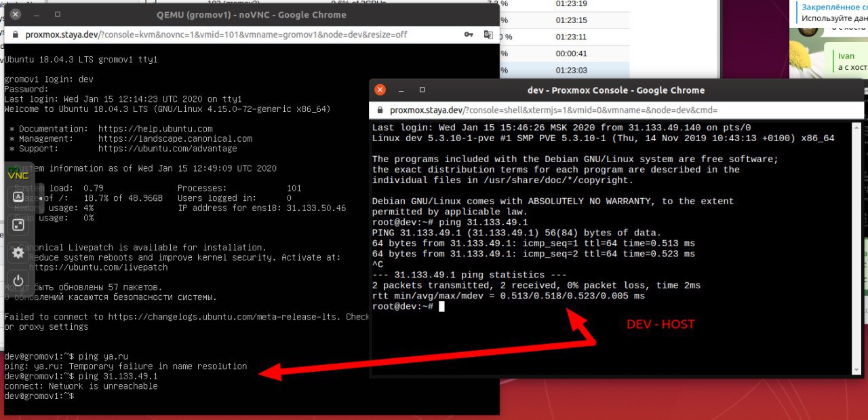868x420 pixels.
Task: Click 'gromov1 login: dev' line
Action: pyautogui.click(x=49, y=79)
